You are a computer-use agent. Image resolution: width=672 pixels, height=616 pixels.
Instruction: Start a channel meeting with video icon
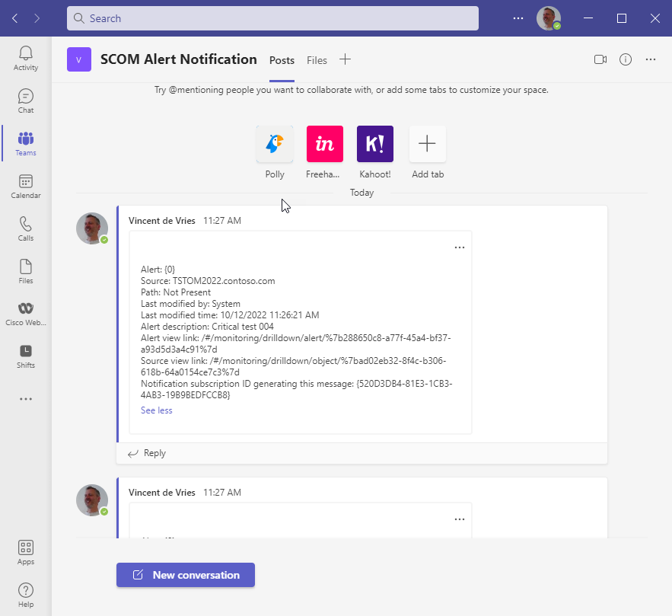[600, 59]
